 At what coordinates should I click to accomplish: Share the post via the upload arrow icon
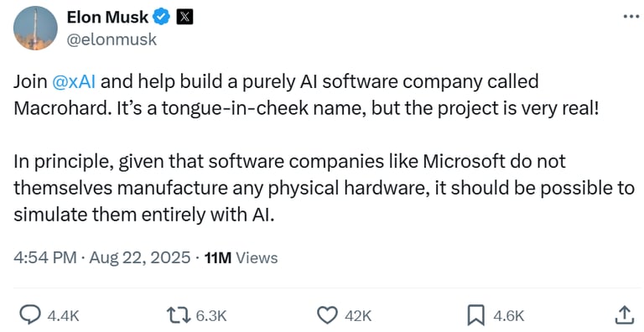[624, 314]
